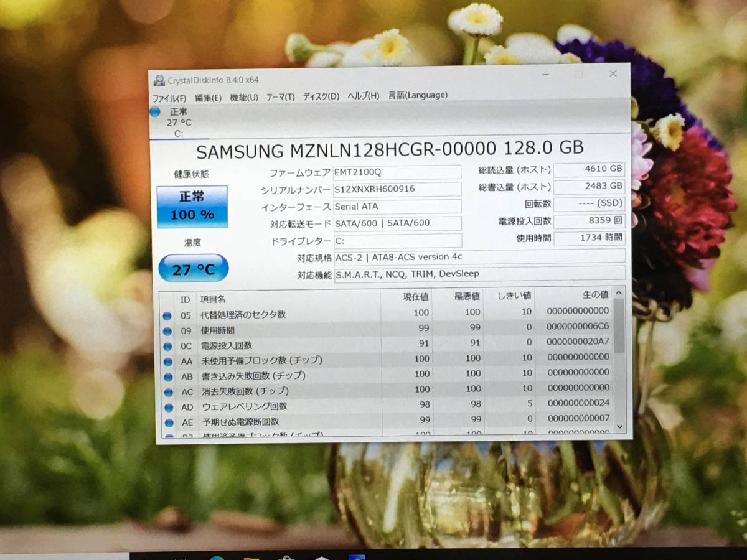747x560 pixels.
Task: Click the 27°C temperature indicator button
Action: pyautogui.click(x=194, y=268)
